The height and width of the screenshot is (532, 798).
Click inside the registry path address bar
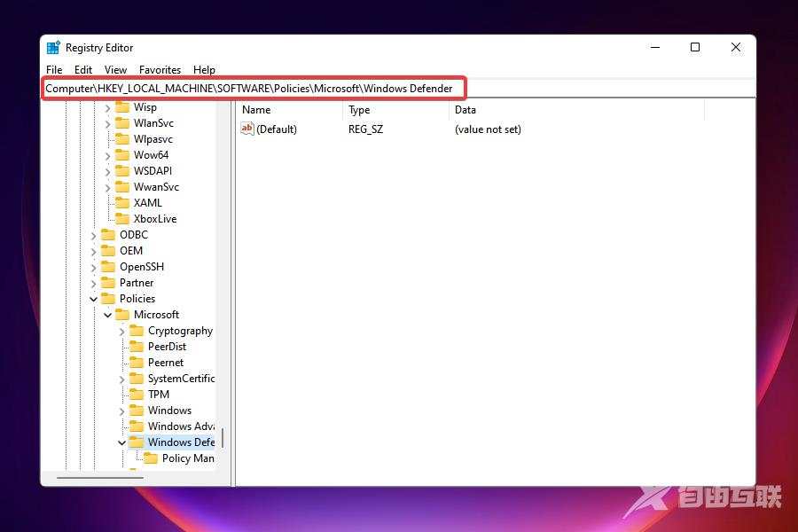coord(253,88)
